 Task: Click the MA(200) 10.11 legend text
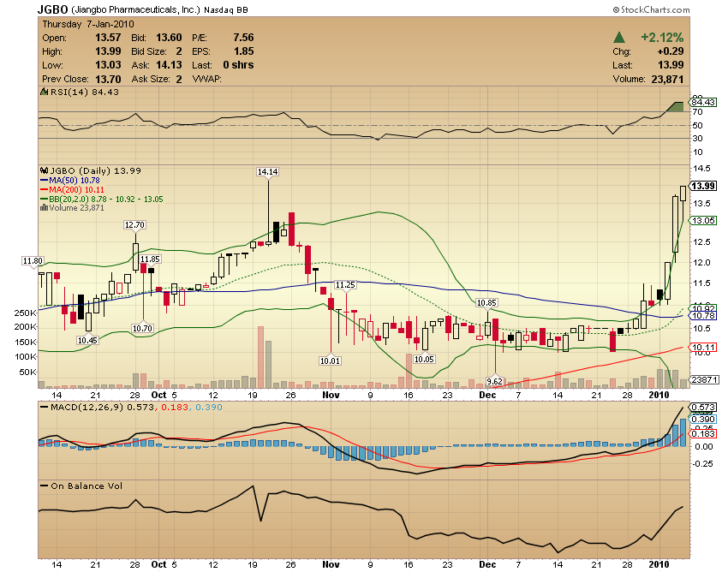[76, 189]
